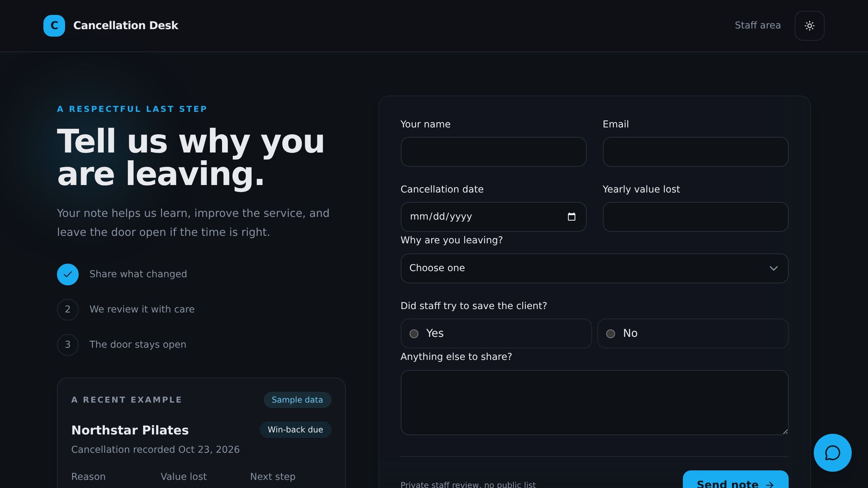Click the step 2 circle

68,309
